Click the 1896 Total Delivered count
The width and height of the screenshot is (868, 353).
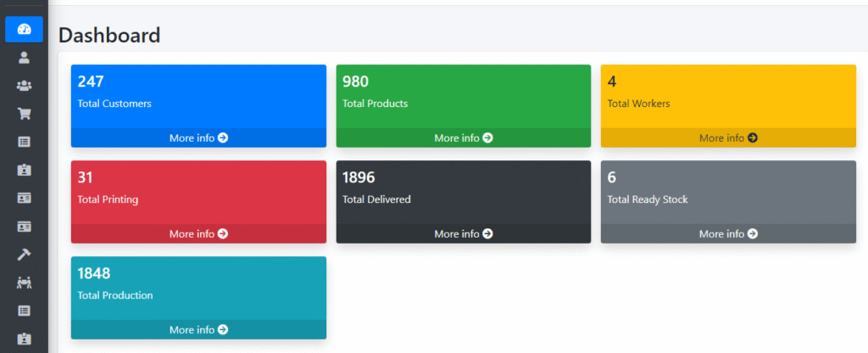click(x=359, y=178)
